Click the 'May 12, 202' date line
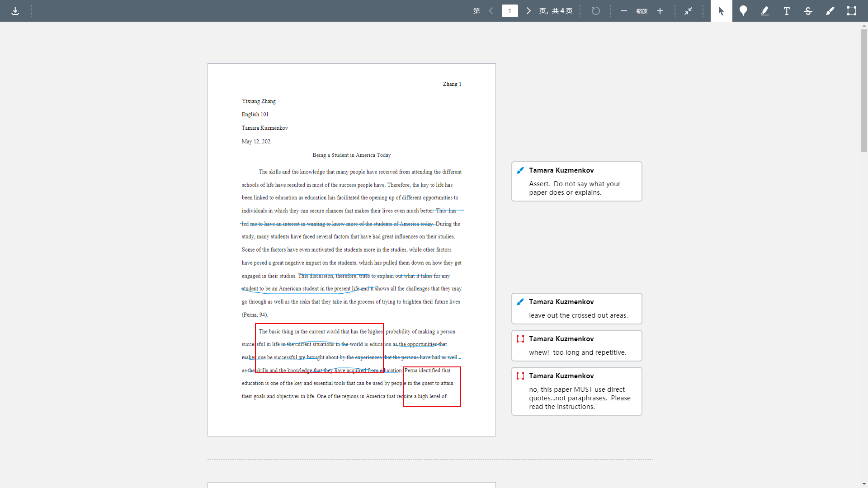Image resolution: width=868 pixels, height=488 pixels. point(256,141)
